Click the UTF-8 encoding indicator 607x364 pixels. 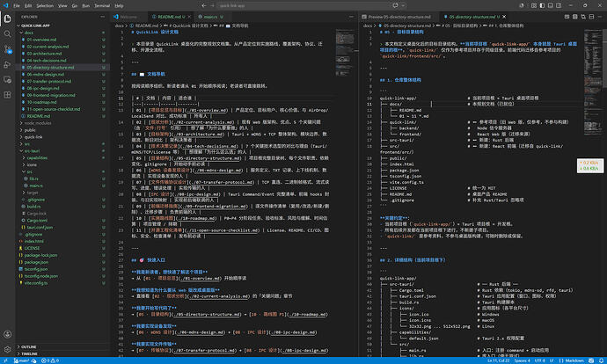pyautogui.click(x=539, y=360)
